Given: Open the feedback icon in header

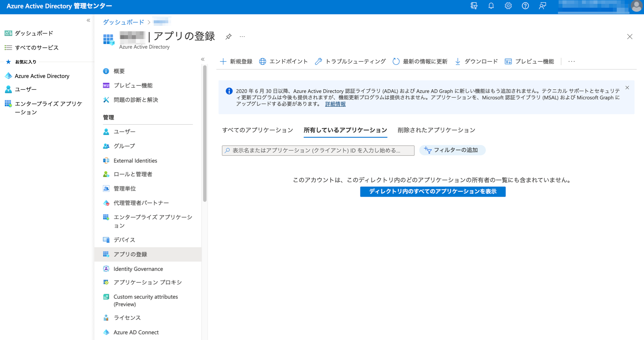Looking at the screenshot, I should click(x=542, y=6).
